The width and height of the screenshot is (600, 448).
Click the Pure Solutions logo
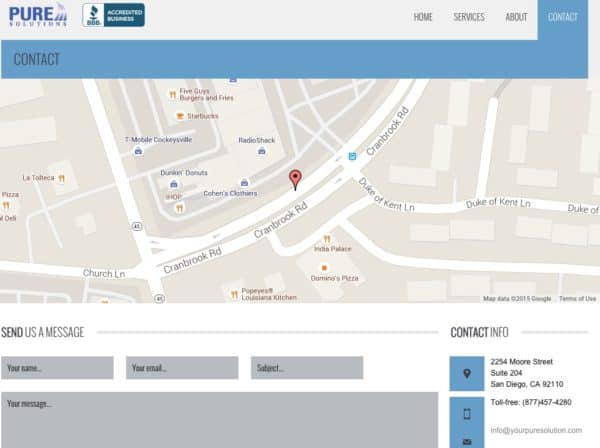(x=38, y=14)
